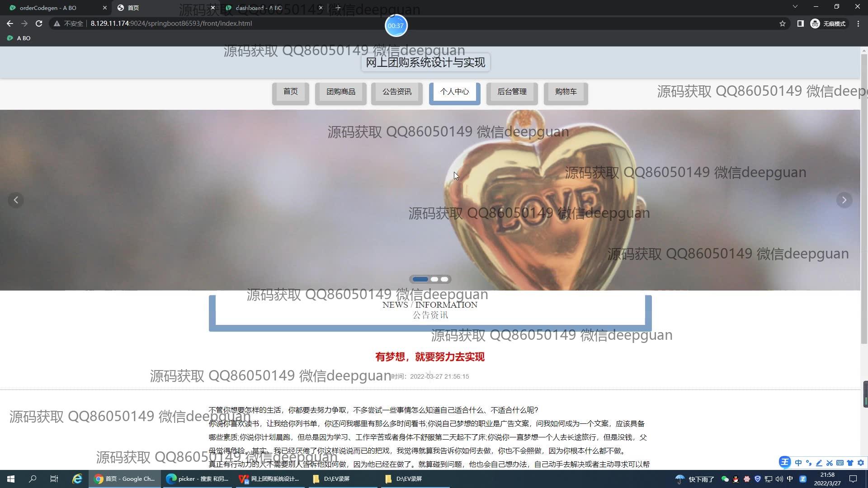Open incognito mode profile menu
868x488 pixels.
click(828, 23)
